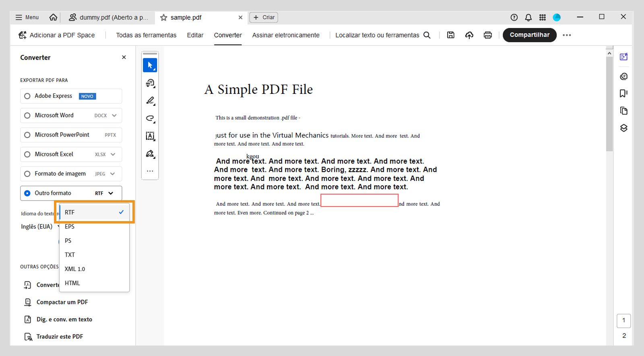Choose PS in the format list
644x356 pixels.
(x=94, y=240)
